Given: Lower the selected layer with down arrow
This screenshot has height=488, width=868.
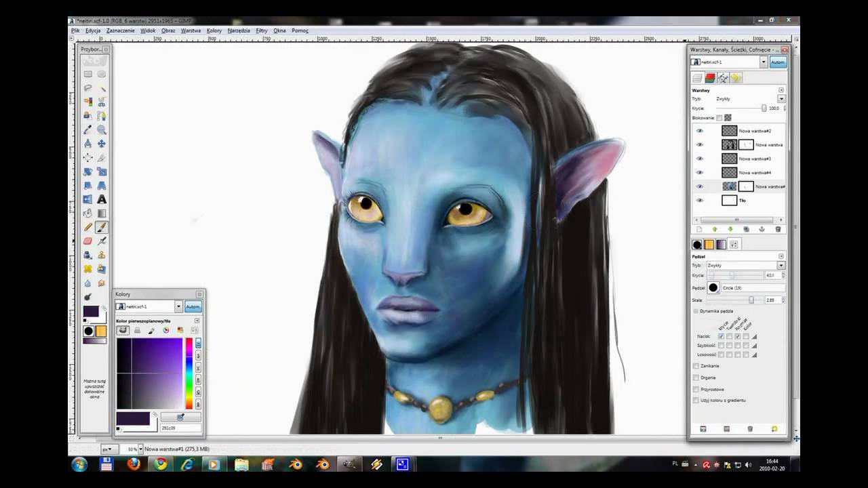Looking at the screenshot, I should point(730,229).
